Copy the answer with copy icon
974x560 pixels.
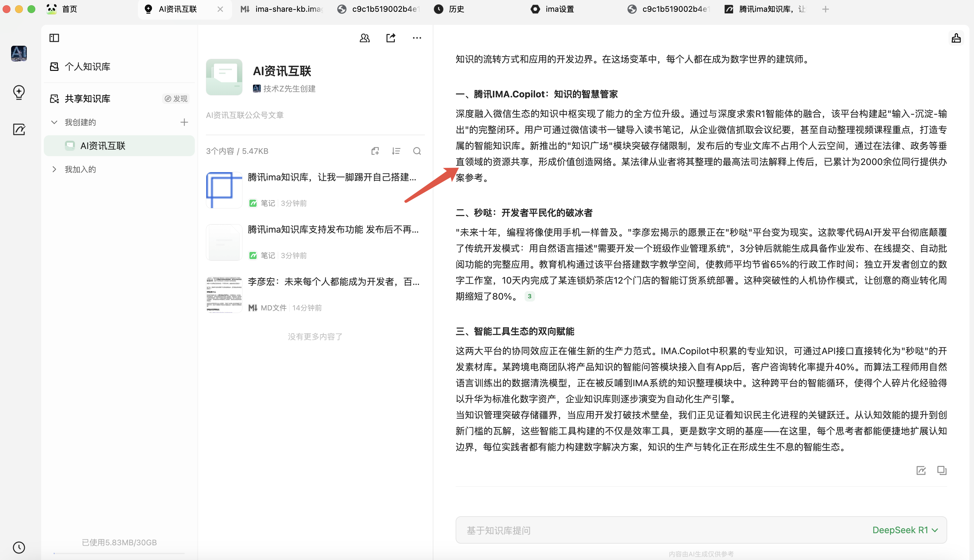(x=942, y=470)
